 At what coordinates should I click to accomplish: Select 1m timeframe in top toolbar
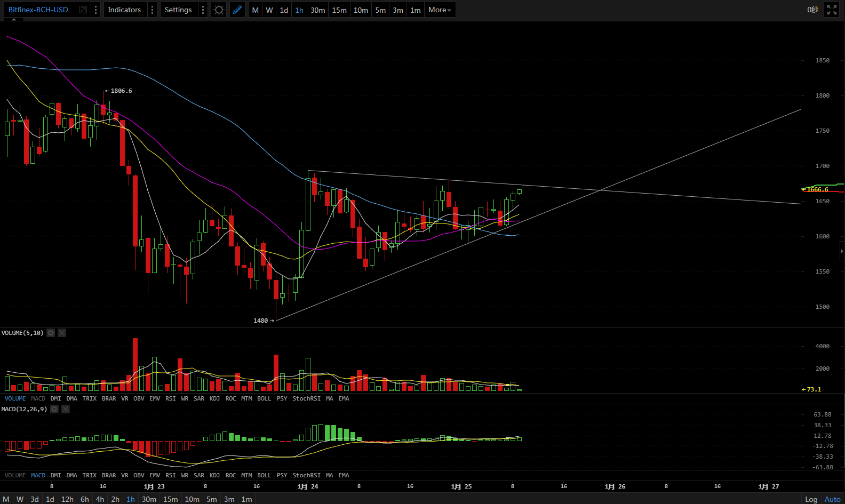point(416,10)
